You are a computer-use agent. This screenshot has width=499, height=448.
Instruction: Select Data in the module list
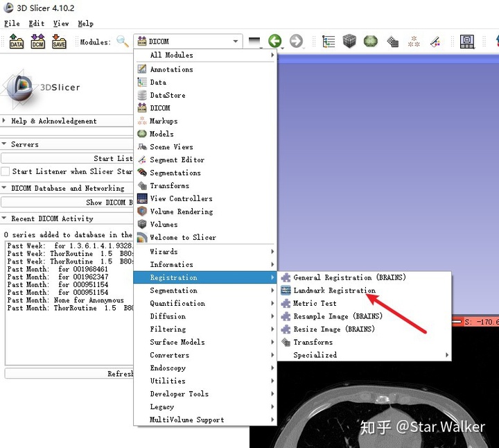click(205, 82)
